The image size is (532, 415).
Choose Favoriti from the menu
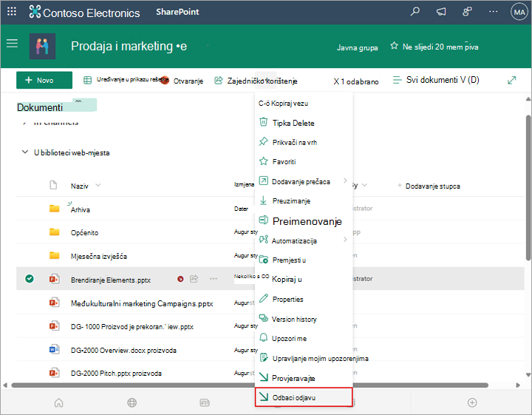[x=304, y=162]
